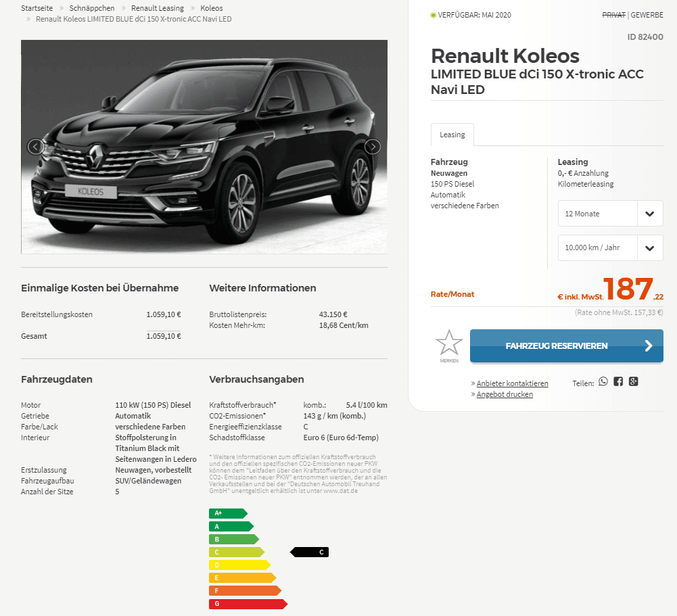
Task: Click the Fahrzeugdaten heading
Action: (57, 379)
